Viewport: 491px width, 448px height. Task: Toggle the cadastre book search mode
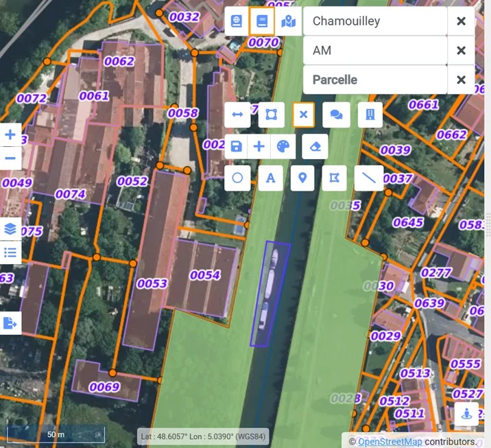261,21
